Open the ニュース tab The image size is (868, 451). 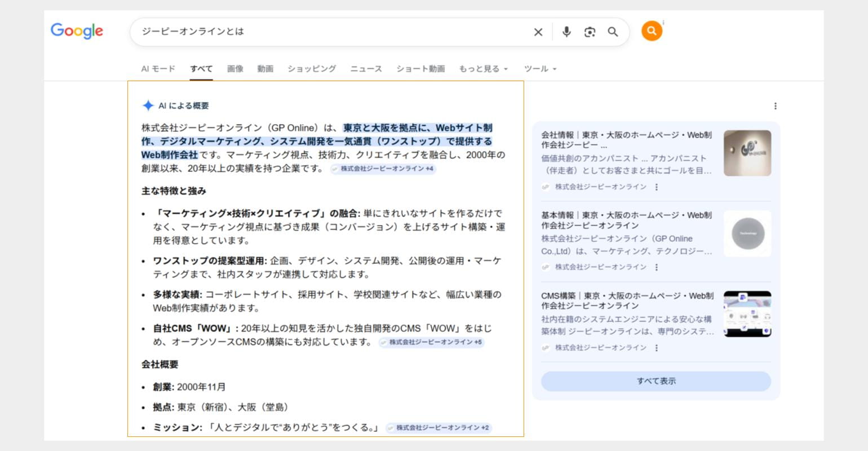tap(365, 69)
